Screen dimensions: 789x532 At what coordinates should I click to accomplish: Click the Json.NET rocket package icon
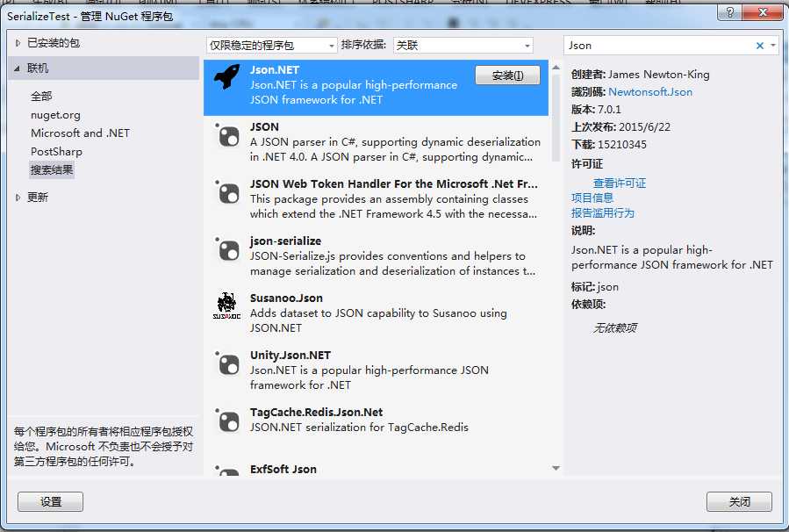(x=227, y=77)
